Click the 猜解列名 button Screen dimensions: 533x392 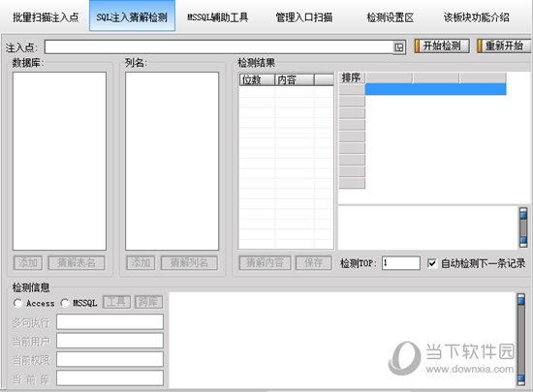pyautogui.click(x=189, y=262)
